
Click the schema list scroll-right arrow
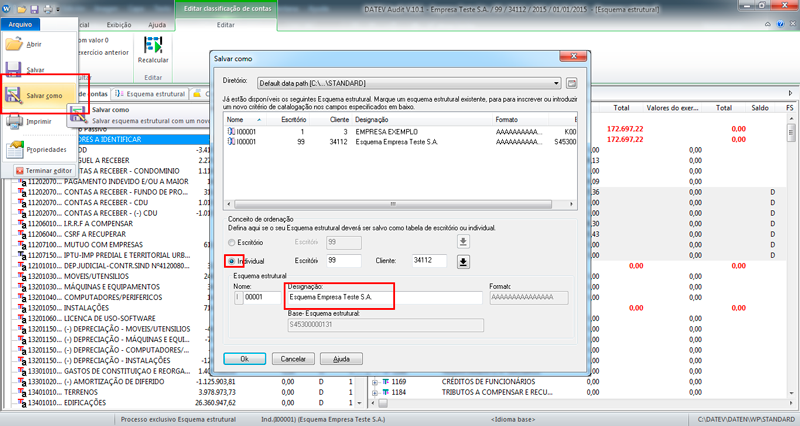(x=571, y=204)
